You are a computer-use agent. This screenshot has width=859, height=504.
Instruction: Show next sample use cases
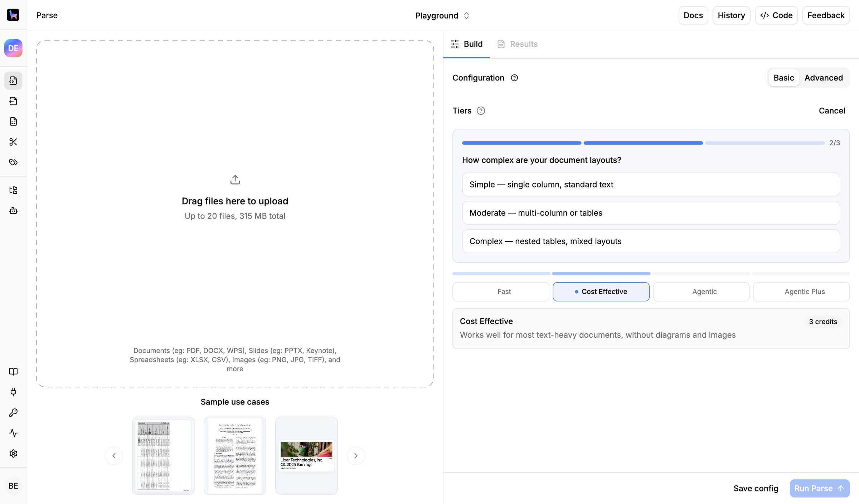(356, 456)
